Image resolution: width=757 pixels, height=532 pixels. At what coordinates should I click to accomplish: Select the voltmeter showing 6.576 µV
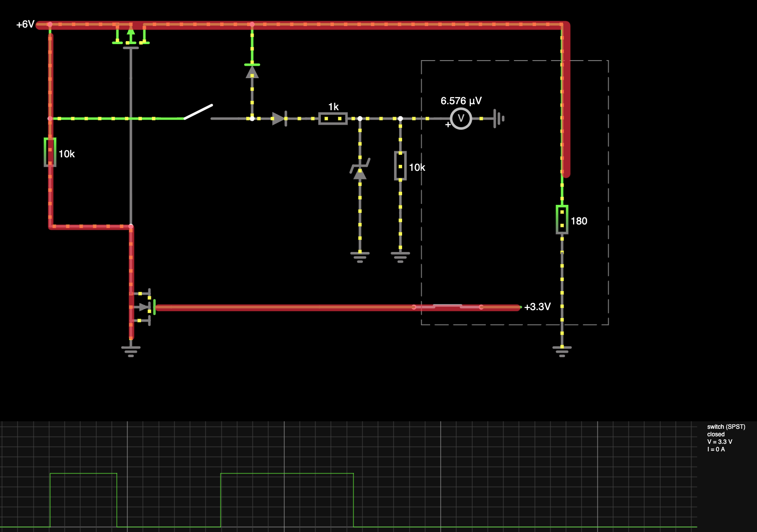pos(461,119)
